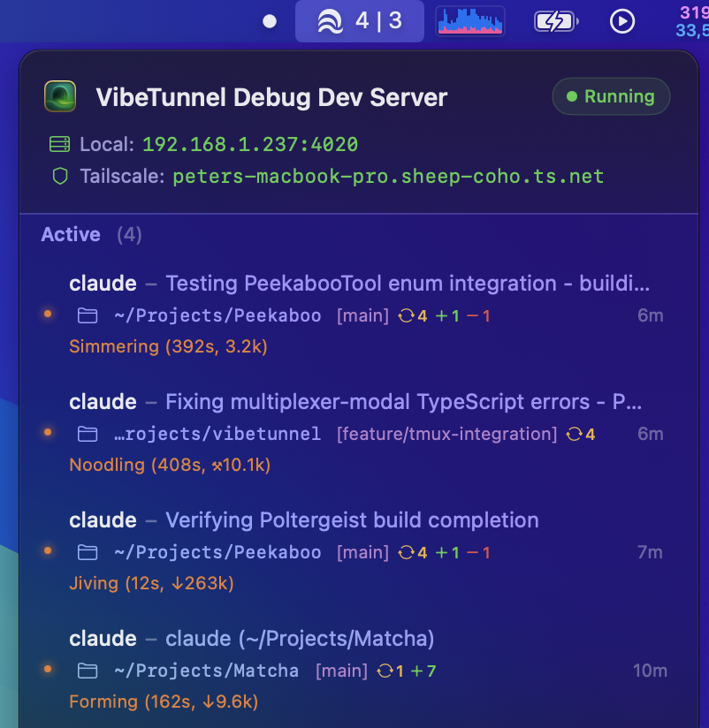Click +7 additions count in Matcha session
Screen dimensions: 709x728
[x=423, y=671]
